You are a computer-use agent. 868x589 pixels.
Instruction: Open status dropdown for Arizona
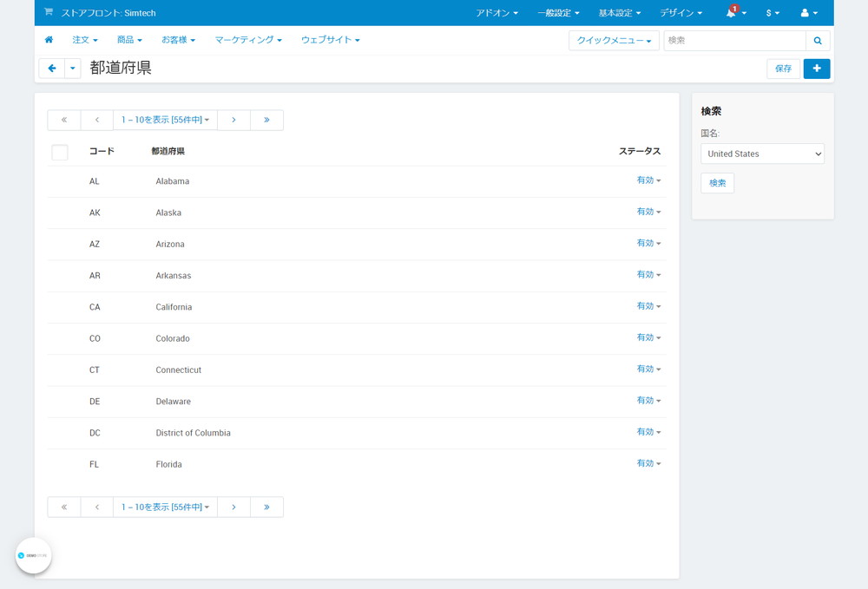(x=648, y=244)
